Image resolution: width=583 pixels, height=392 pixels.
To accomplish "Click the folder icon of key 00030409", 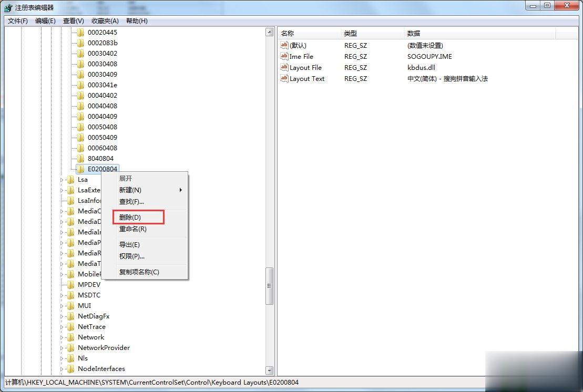I will [80, 74].
